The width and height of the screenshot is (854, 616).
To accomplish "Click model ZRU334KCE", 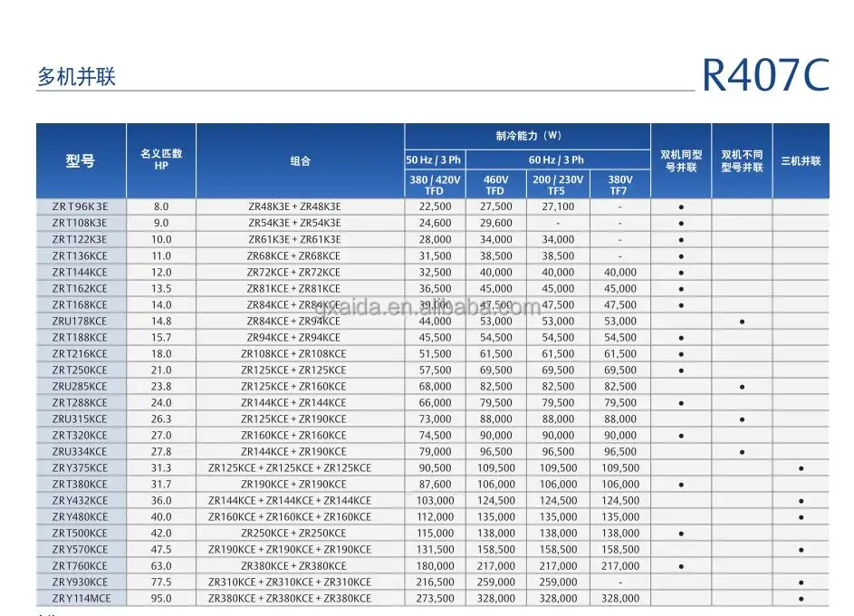I will pyautogui.click(x=80, y=451).
